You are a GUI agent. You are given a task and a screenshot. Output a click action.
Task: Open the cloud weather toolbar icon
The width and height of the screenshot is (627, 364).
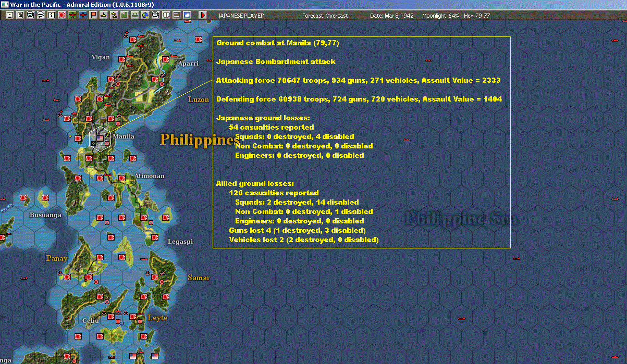pyautogui.click(x=187, y=15)
